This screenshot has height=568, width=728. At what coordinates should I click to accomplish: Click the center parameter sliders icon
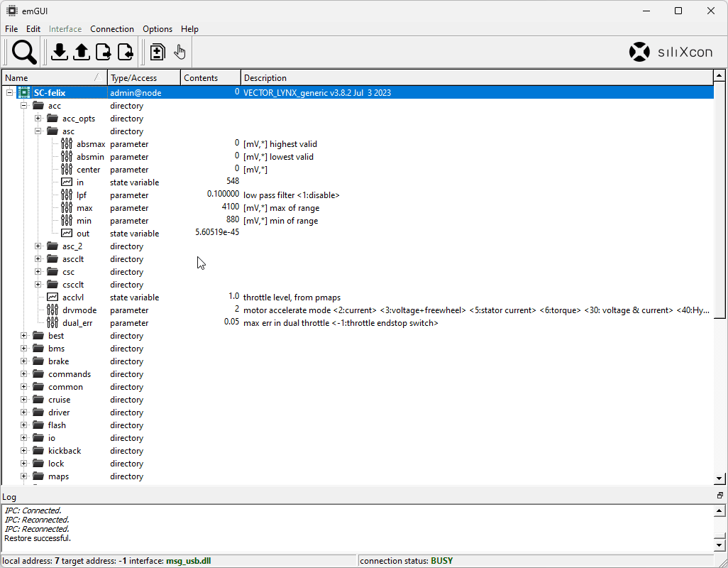(67, 170)
